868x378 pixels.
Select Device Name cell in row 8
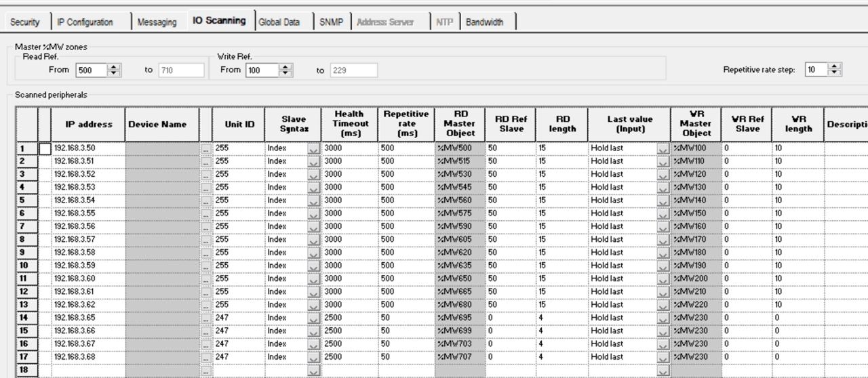tap(162, 239)
